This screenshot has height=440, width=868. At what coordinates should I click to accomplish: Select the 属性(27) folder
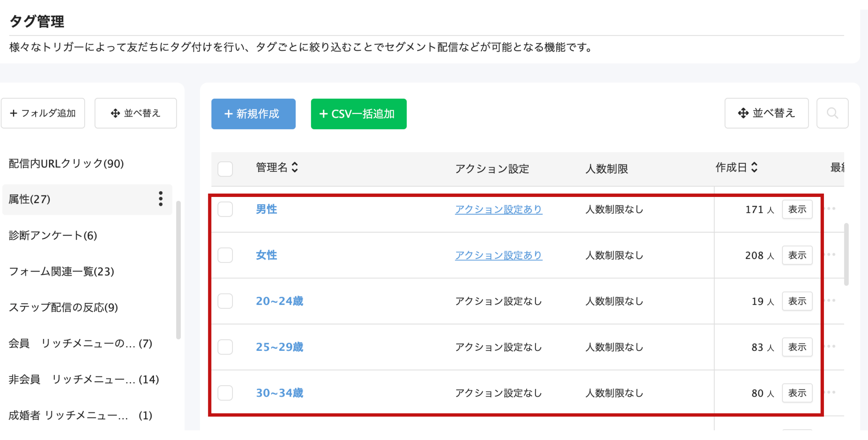point(87,199)
